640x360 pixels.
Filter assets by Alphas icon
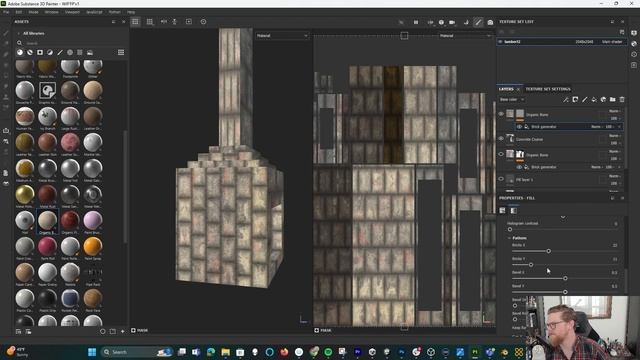point(70,52)
